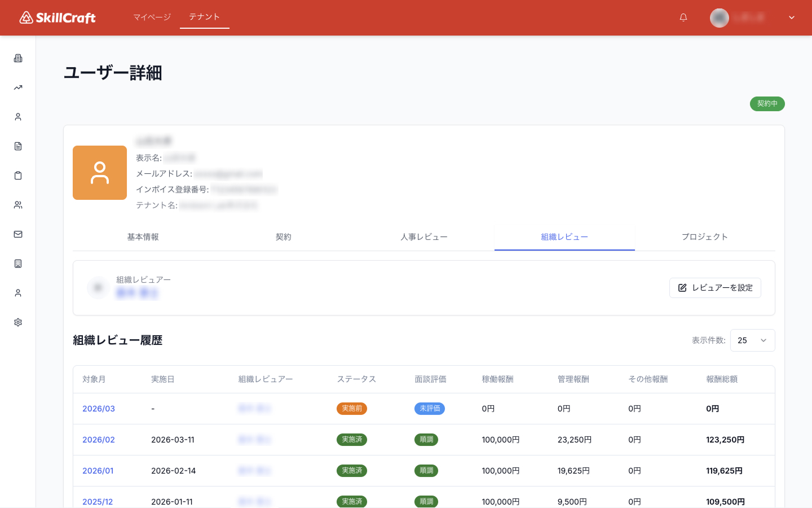This screenshot has width=812, height=508.
Task: Open the user management person icon in sidebar
Action: point(17,116)
